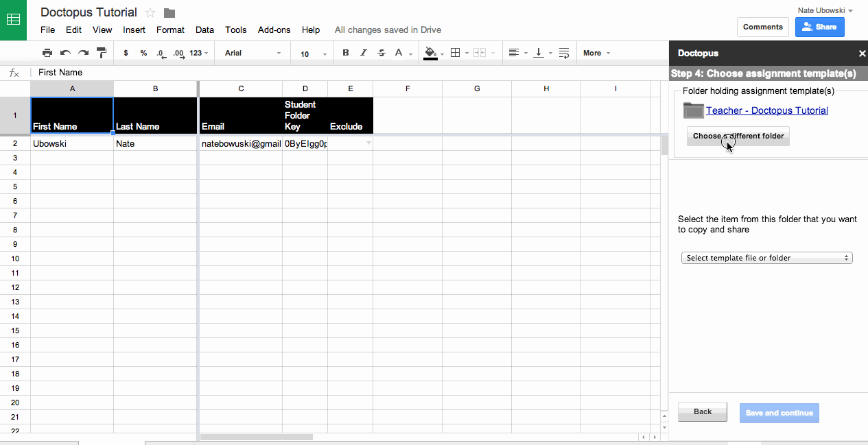Viewport: 868px width, 445px height.
Task: Open the Add-ons menu
Action: coord(274,29)
